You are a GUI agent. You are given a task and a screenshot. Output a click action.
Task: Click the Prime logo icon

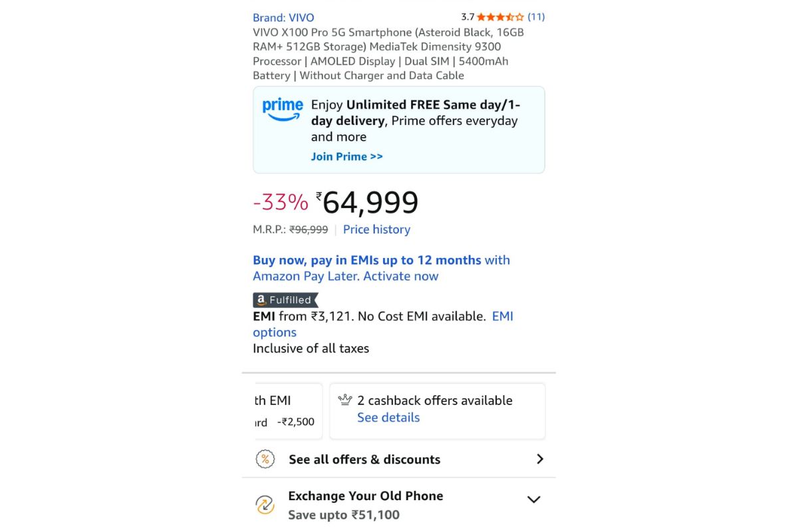[283, 109]
